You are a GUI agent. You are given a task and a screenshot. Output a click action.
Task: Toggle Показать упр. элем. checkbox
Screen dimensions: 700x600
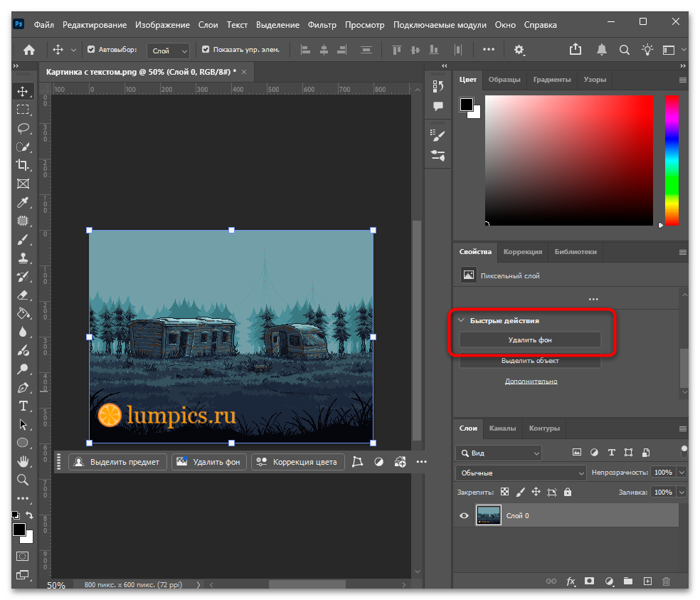point(206,50)
